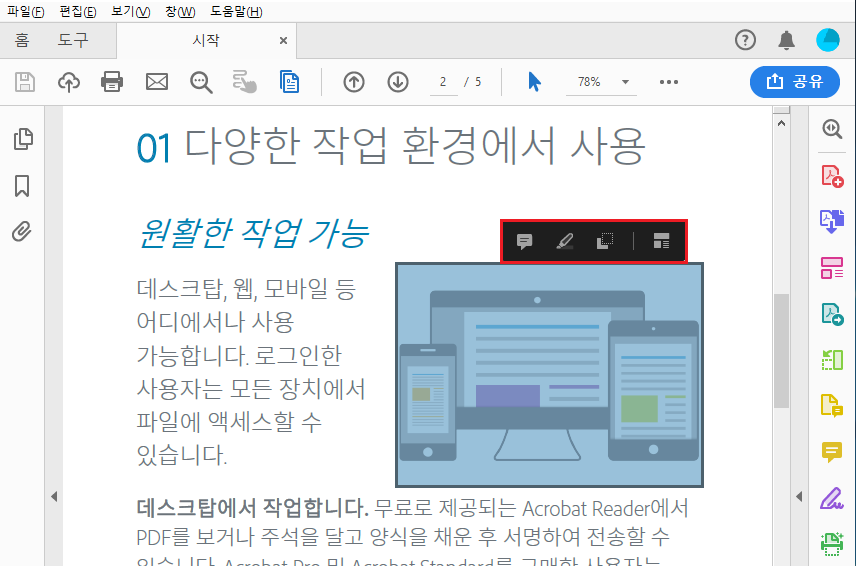Open the Create PDF tool icon
The height and width of the screenshot is (566, 856).
point(832,176)
